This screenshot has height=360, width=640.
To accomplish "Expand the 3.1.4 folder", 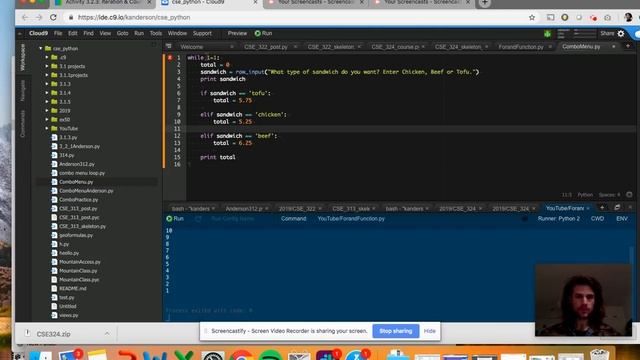I will [47, 93].
